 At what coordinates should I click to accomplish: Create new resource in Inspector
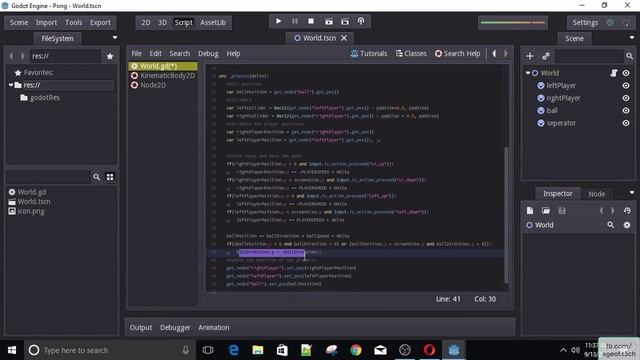(530, 211)
